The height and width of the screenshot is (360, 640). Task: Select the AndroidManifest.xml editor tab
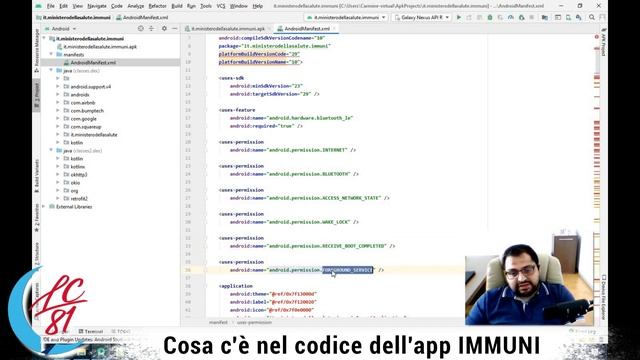307,29
